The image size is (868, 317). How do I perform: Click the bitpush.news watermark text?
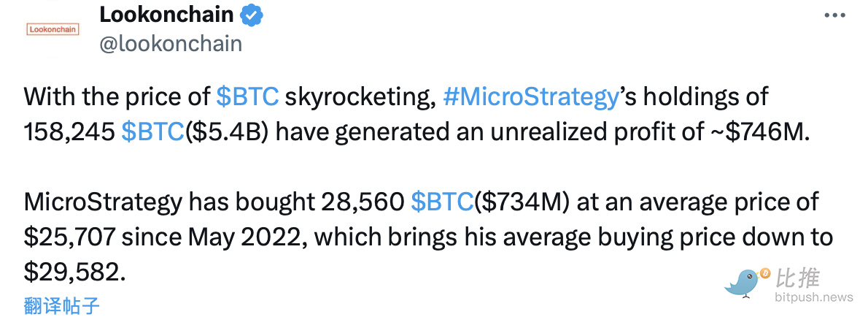pyautogui.click(x=813, y=297)
